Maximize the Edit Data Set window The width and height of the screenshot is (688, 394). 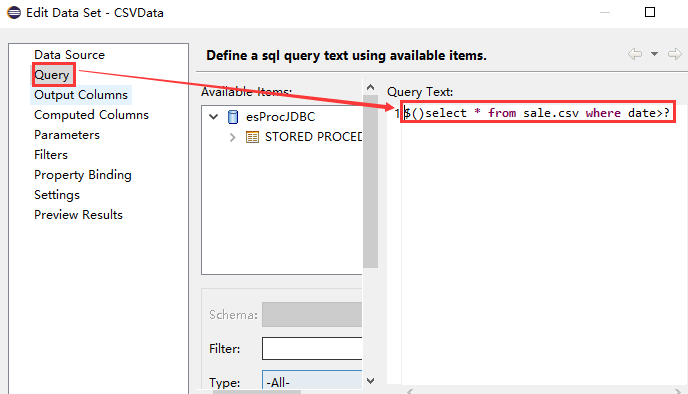(650, 12)
